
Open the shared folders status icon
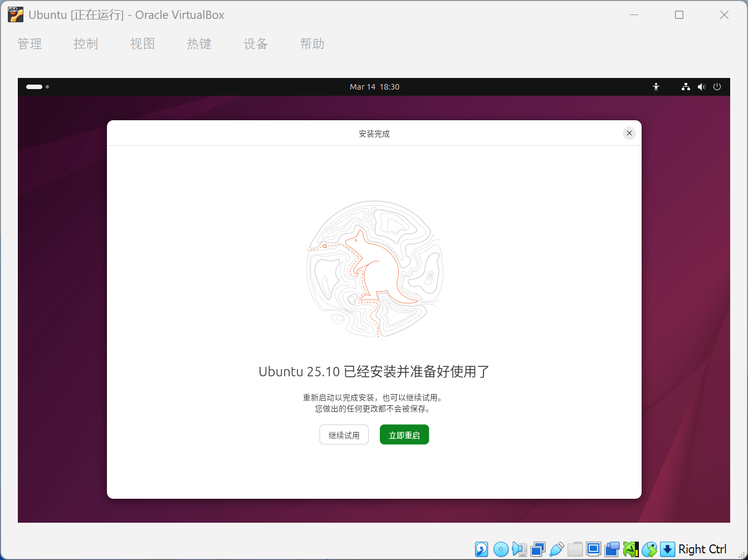575,549
